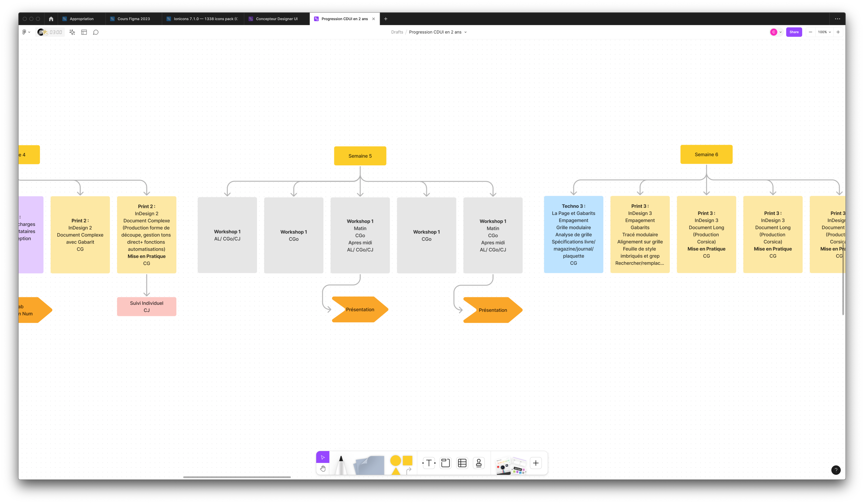Open the 100% zoom level dropdown
Screen dimensions: 864x504
tap(824, 32)
